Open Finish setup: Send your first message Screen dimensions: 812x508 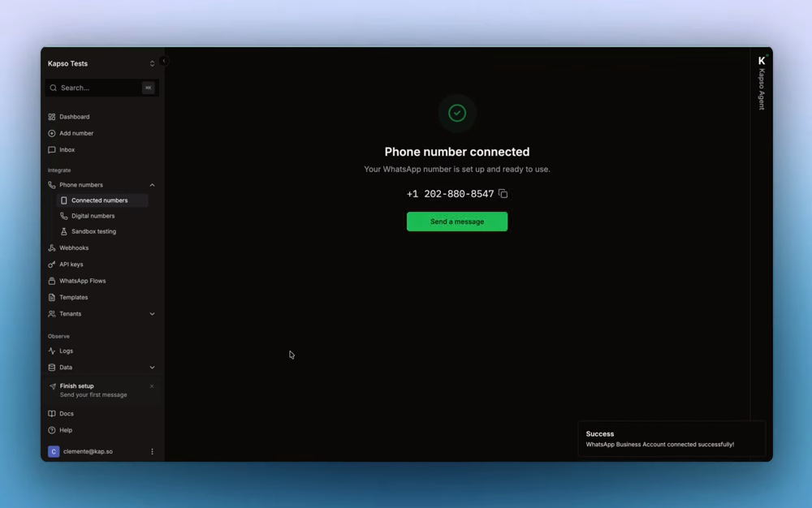coord(101,390)
